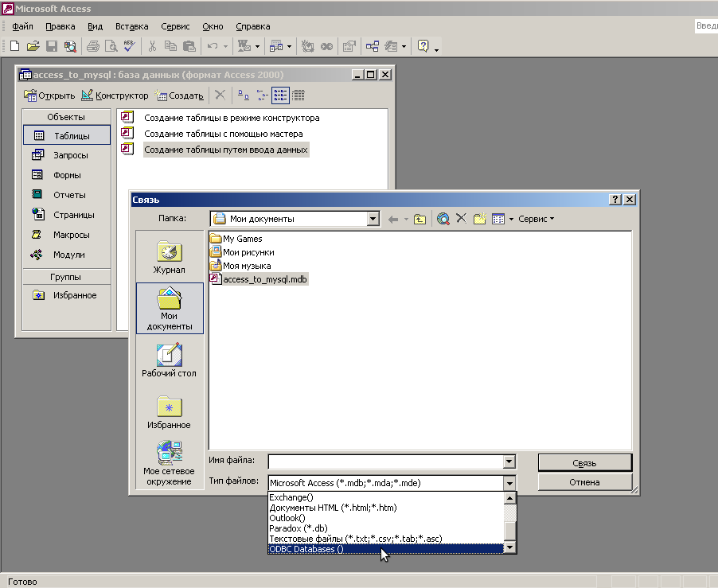Expand the Имя файла dropdown arrow

pos(509,461)
